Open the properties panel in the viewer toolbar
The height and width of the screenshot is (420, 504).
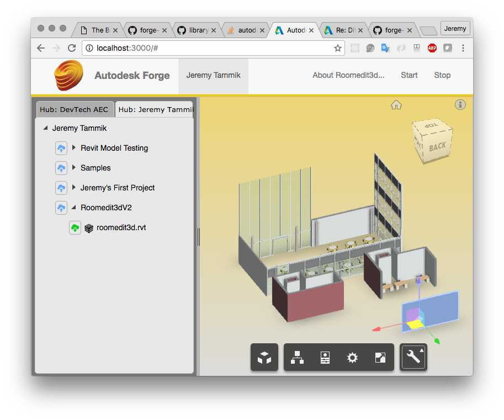click(325, 357)
